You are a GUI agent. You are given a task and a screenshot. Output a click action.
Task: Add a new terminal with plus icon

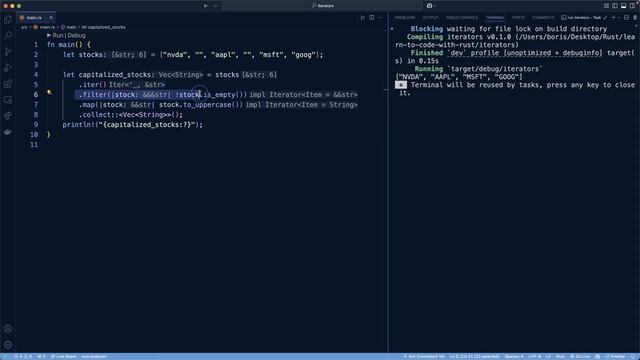tap(613, 18)
